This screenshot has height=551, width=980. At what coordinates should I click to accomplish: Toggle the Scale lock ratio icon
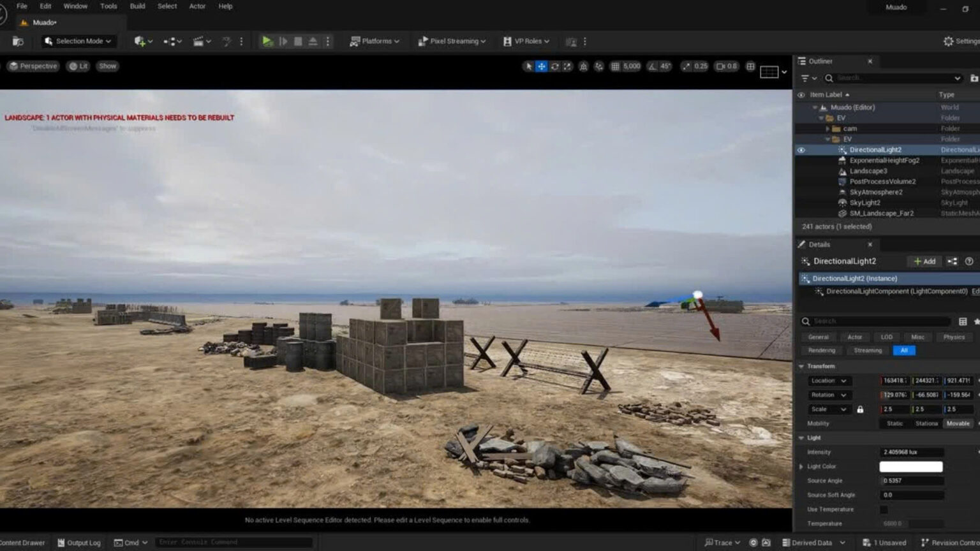[x=860, y=409]
